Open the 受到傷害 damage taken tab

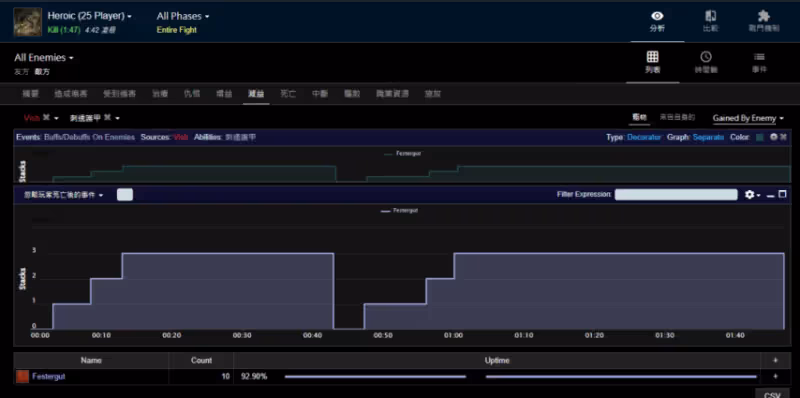point(119,94)
